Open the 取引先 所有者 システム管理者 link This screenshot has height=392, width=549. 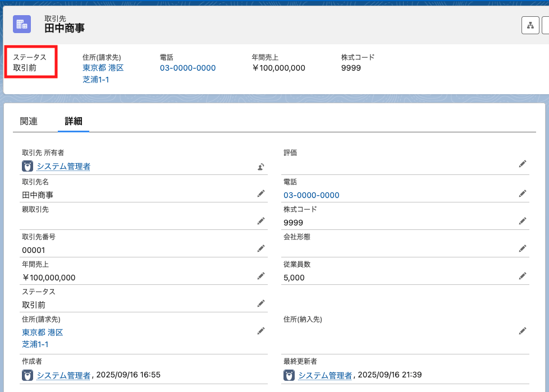tap(63, 167)
